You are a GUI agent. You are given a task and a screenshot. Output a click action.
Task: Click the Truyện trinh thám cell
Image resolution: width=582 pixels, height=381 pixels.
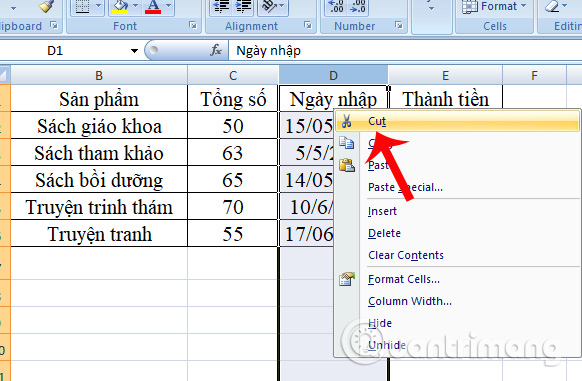coord(99,206)
